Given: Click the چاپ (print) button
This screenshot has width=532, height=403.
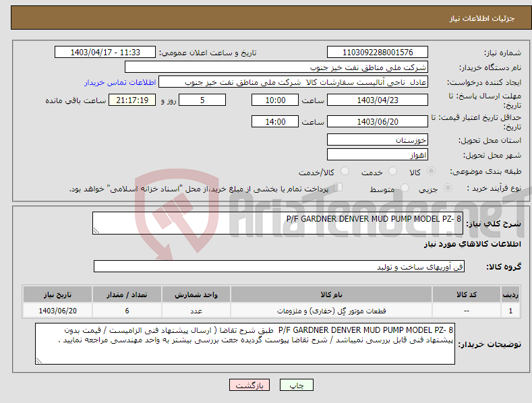Looking at the screenshot, I should pyautogui.click(x=296, y=385).
